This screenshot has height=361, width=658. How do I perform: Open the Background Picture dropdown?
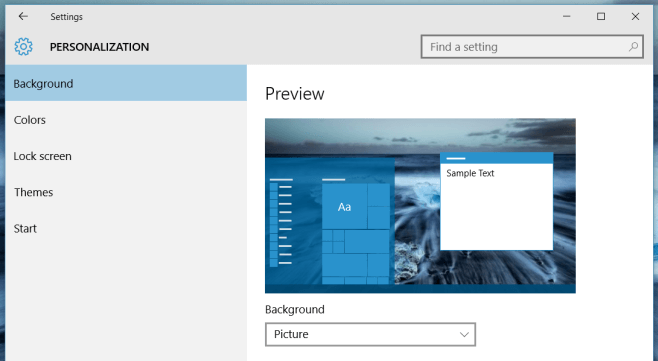pyautogui.click(x=370, y=334)
